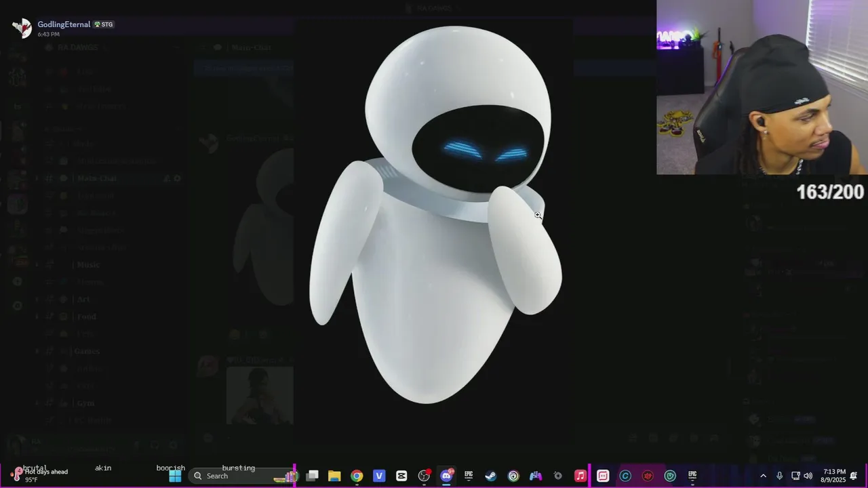Open Epic Games icon beside Discord
The height and width of the screenshot is (488, 868).
pyautogui.click(x=469, y=476)
